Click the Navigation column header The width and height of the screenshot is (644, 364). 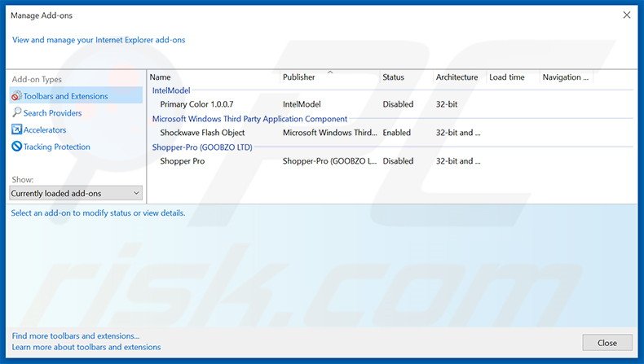[566, 77]
